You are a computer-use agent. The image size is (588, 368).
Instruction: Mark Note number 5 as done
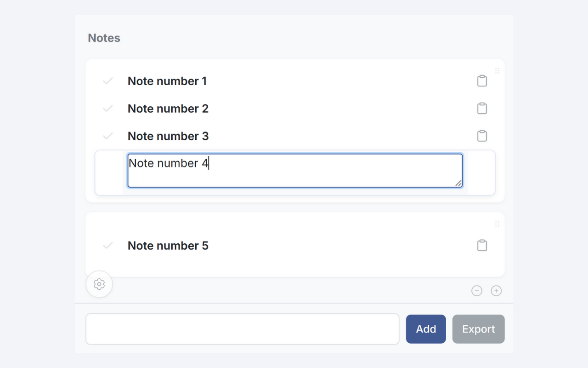(107, 246)
